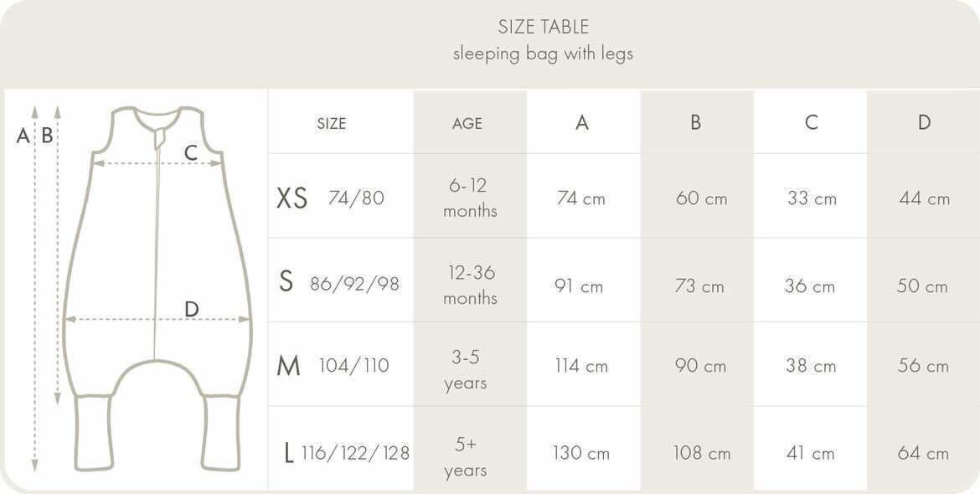Click the C chest width label on diagram
The height and width of the screenshot is (494, 980).
tap(191, 153)
